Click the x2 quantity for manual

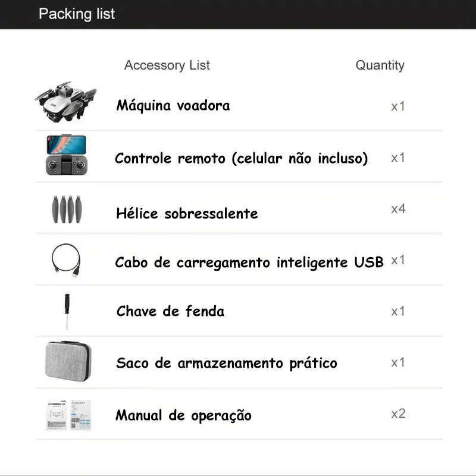coord(398,414)
